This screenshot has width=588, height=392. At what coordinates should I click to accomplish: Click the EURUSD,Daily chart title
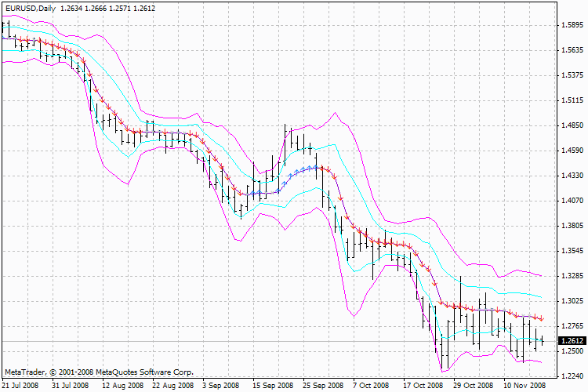tap(31, 8)
